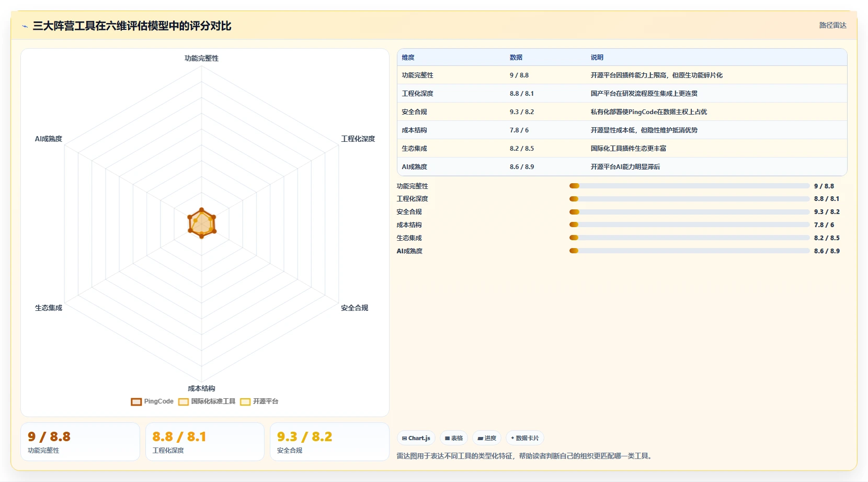This screenshot has height=482, width=868.
Task: Click progress value 8.6 / 8.9 beside AI成熟度
Action: pyautogui.click(x=827, y=251)
